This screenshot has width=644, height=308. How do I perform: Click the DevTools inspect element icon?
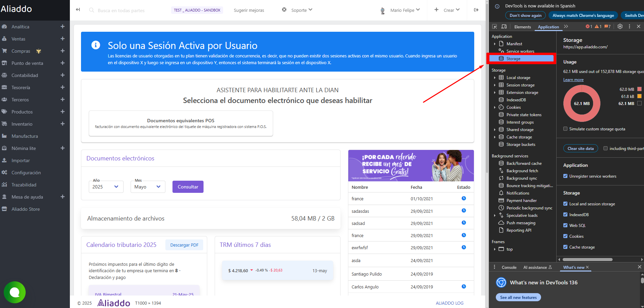tap(494, 26)
